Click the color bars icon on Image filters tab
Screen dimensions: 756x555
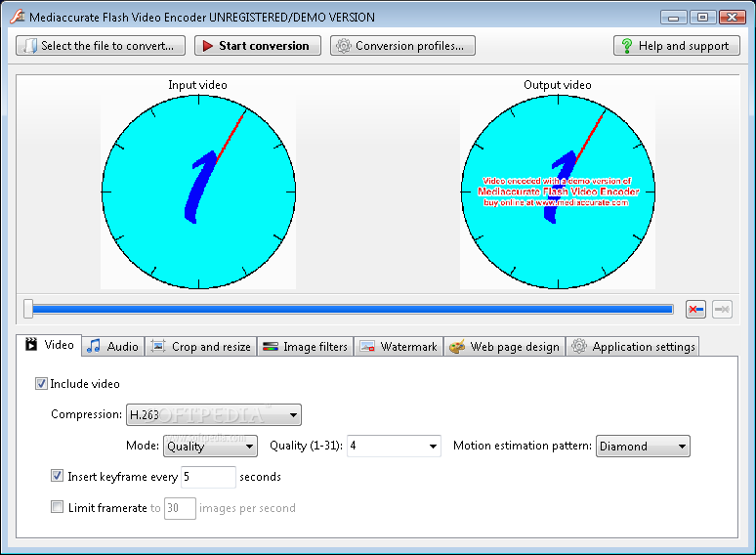point(270,346)
